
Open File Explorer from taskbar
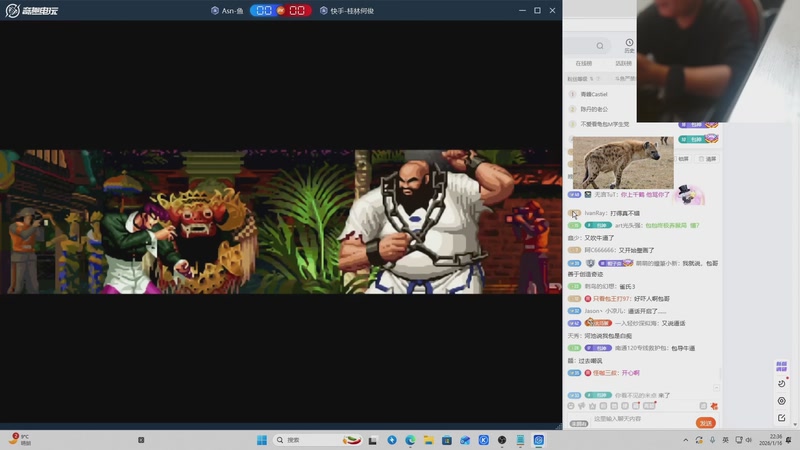(429, 440)
